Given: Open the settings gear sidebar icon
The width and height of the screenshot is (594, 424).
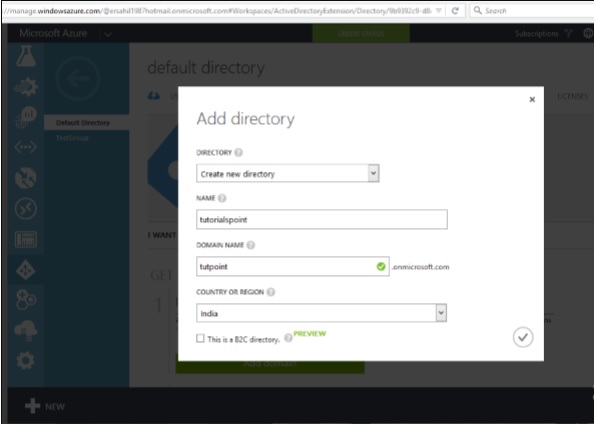Looking at the screenshot, I should click(x=26, y=360).
